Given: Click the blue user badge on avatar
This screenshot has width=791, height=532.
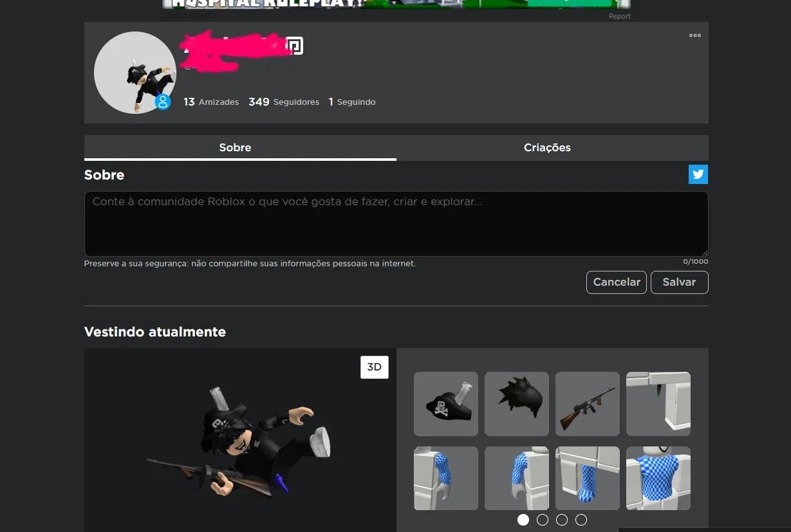Looking at the screenshot, I should point(163,102).
